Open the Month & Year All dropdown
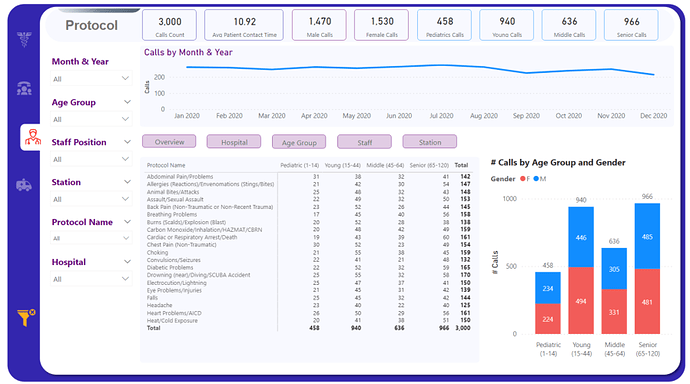This screenshot has height=384, width=690. [x=91, y=79]
